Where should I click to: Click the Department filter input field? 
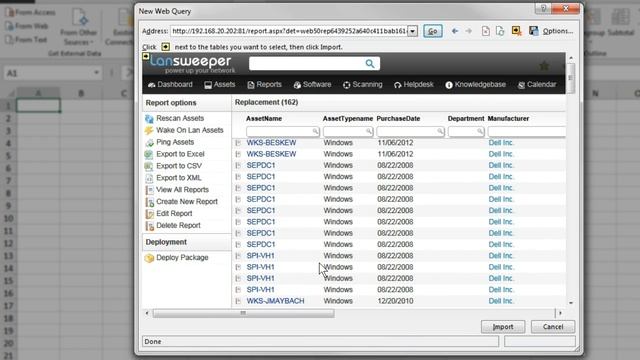pyautogui.click(x=466, y=131)
